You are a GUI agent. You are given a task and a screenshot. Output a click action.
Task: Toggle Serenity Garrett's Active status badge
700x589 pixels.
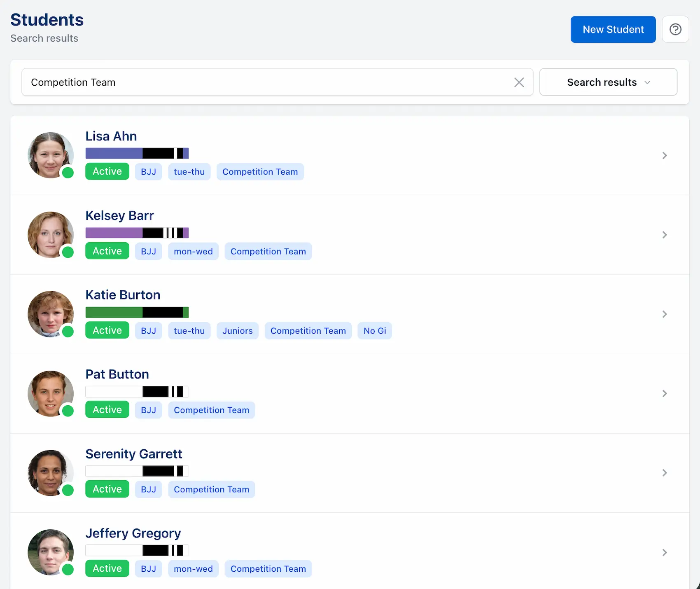click(x=107, y=489)
